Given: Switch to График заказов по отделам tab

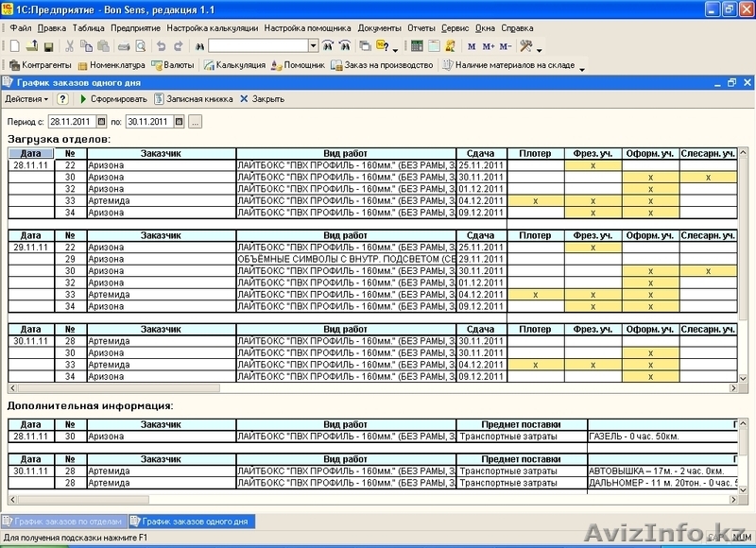Looking at the screenshot, I should point(64,521).
